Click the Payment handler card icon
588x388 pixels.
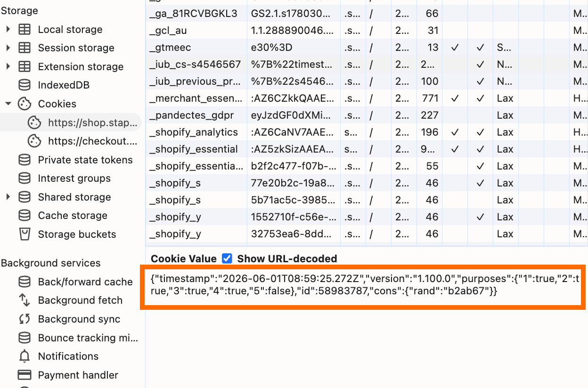(x=24, y=375)
